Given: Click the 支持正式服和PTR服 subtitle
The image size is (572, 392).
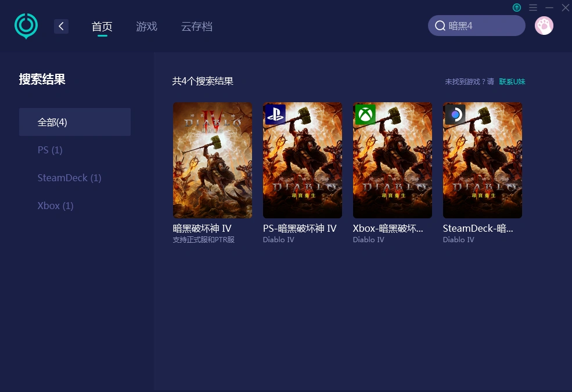Looking at the screenshot, I should pos(204,240).
